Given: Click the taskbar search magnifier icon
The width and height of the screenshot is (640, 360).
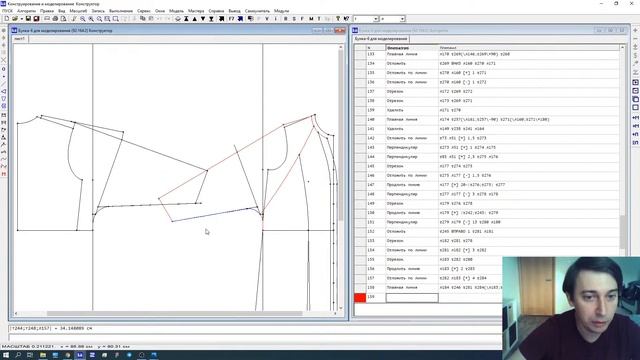Looking at the screenshot, I should [18, 355].
